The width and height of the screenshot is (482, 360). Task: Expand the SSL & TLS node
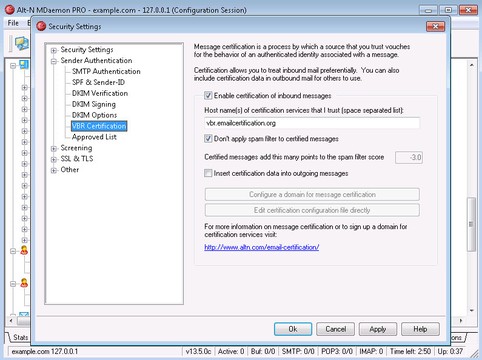[x=54, y=159]
